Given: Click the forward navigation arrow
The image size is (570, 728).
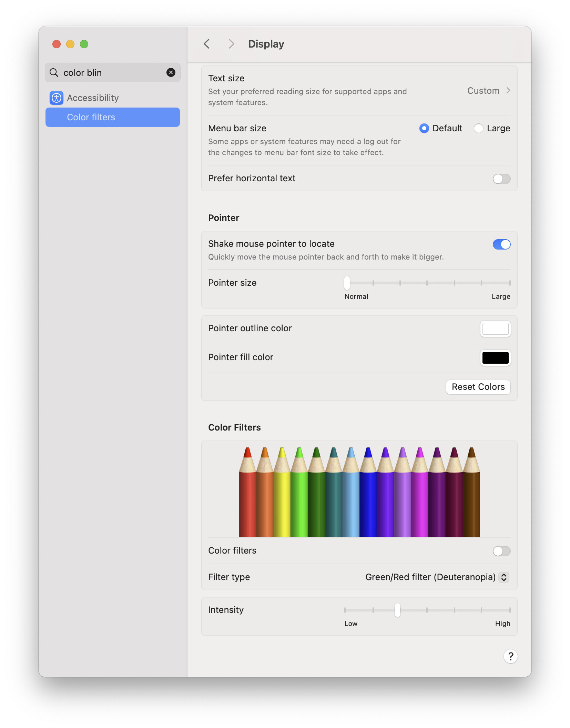Looking at the screenshot, I should [231, 44].
